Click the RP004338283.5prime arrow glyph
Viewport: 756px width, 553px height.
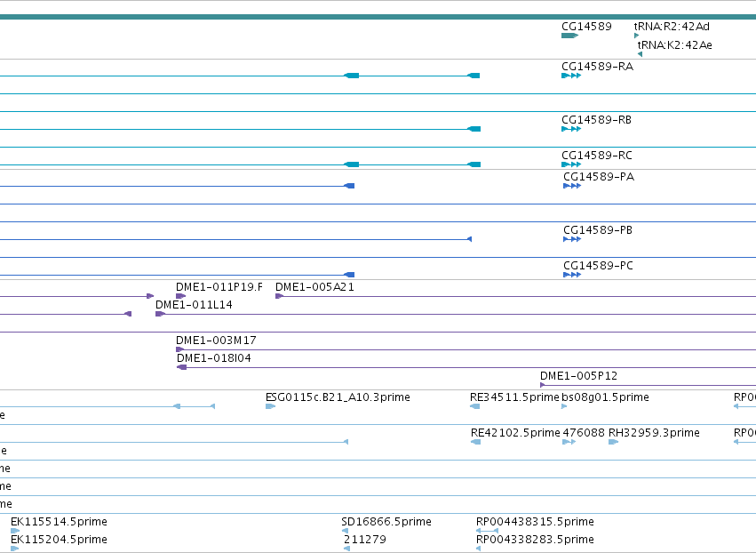tap(478, 549)
